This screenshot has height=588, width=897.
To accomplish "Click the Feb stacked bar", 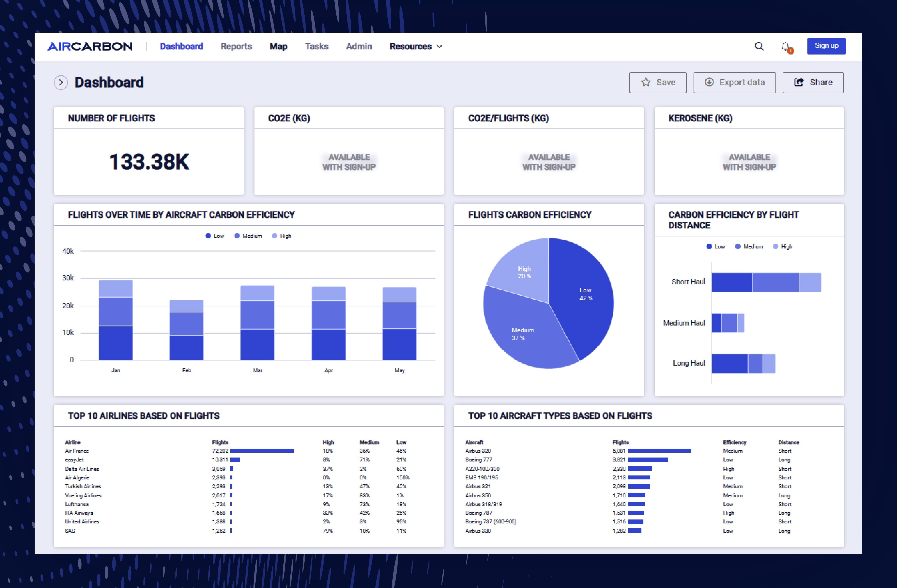I will 187,330.
